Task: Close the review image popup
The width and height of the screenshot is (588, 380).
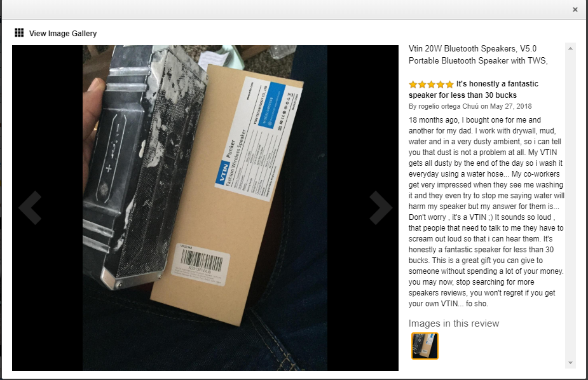Action: [x=575, y=10]
